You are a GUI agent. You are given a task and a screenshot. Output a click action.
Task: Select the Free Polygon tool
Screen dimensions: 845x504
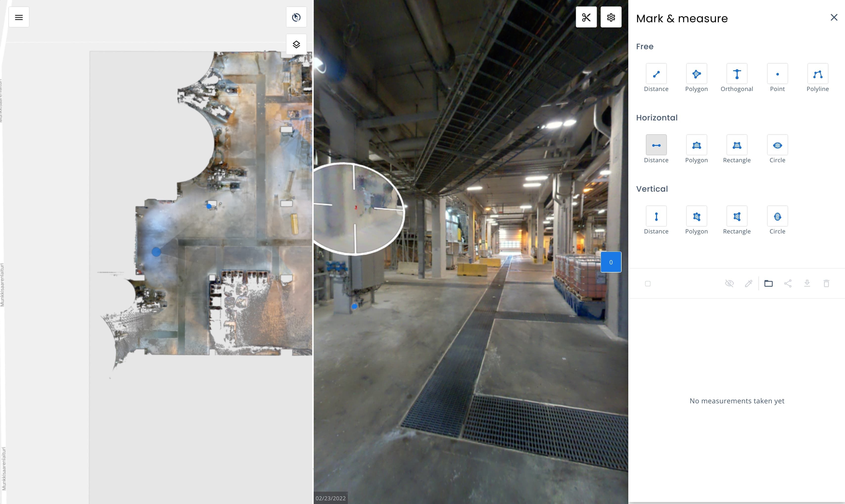point(696,74)
